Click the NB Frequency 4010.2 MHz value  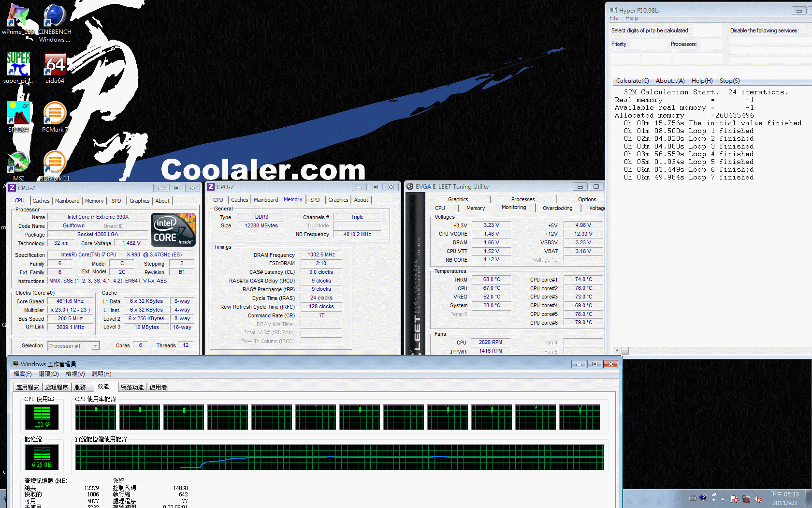point(357,235)
